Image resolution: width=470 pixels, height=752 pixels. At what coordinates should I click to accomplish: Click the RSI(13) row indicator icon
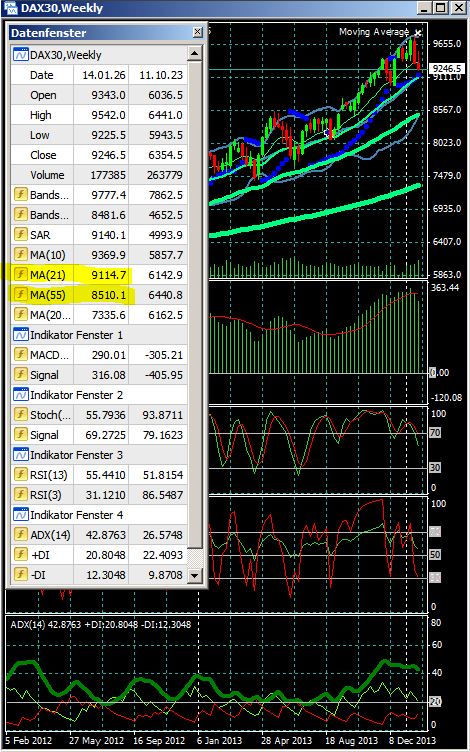(x=20, y=475)
